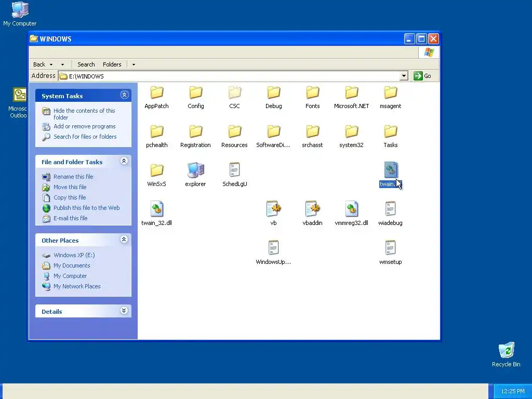Select the SoftwareDi... folder

[x=273, y=136]
